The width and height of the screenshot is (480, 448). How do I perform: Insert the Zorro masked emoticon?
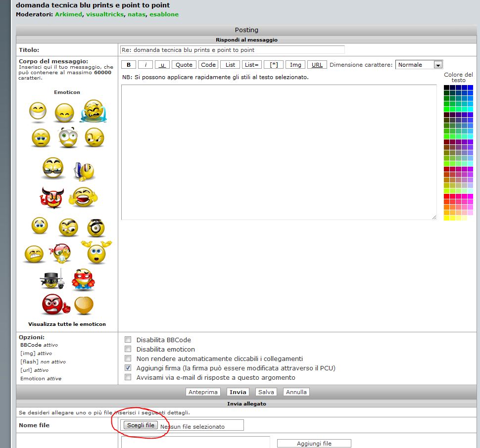pos(52,279)
